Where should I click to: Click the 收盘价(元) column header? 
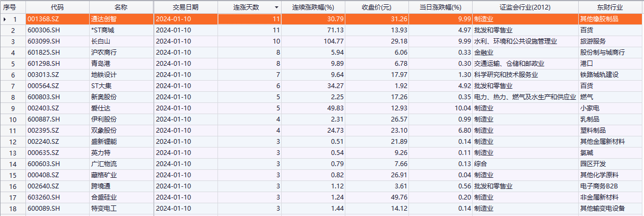(376, 7)
